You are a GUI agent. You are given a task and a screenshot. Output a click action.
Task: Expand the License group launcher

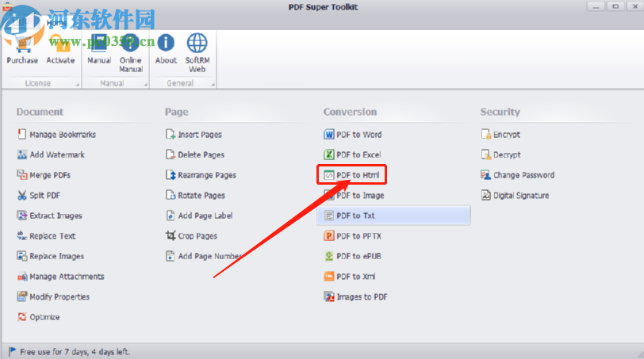[x=77, y=85]
